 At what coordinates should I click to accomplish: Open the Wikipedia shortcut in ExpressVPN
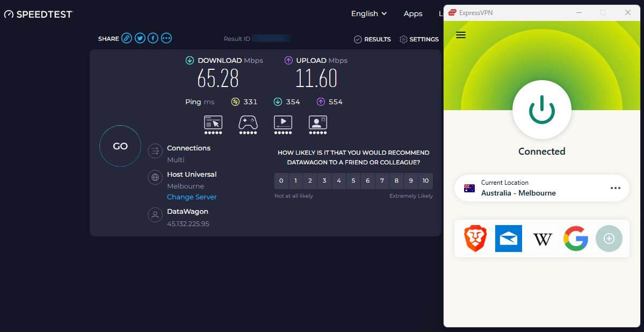[x=542, y=239]
